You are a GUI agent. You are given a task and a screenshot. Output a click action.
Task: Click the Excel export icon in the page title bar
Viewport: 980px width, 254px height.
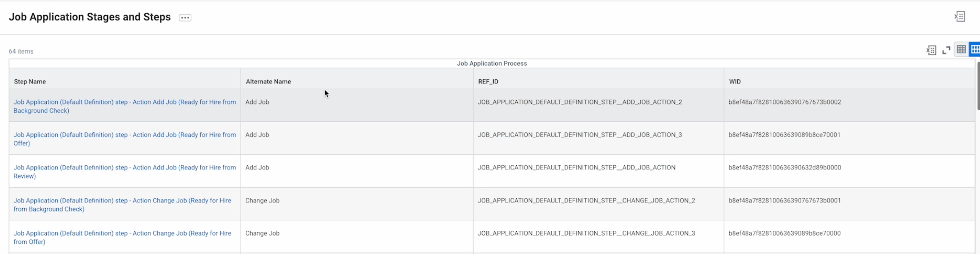point(959,17)
